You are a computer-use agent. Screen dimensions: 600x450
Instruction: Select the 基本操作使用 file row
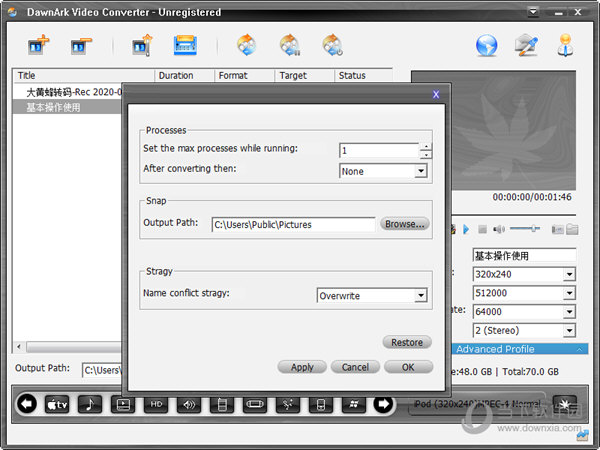click(67, 107)
